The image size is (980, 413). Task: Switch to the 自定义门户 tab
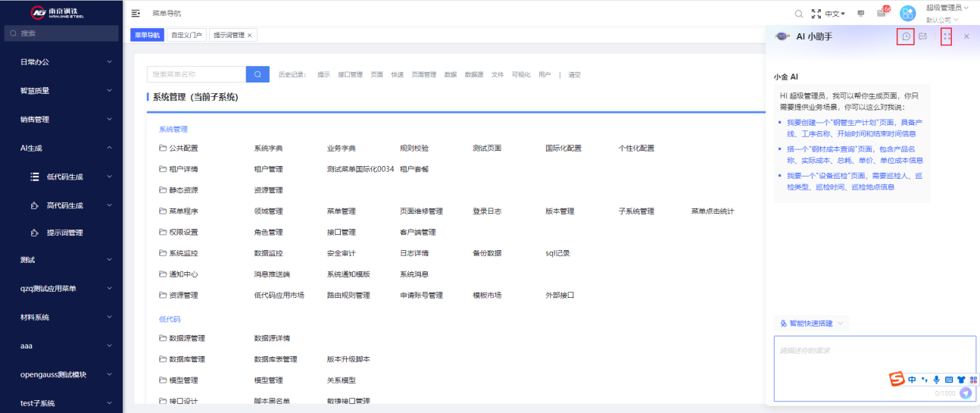tap(186, 35)
